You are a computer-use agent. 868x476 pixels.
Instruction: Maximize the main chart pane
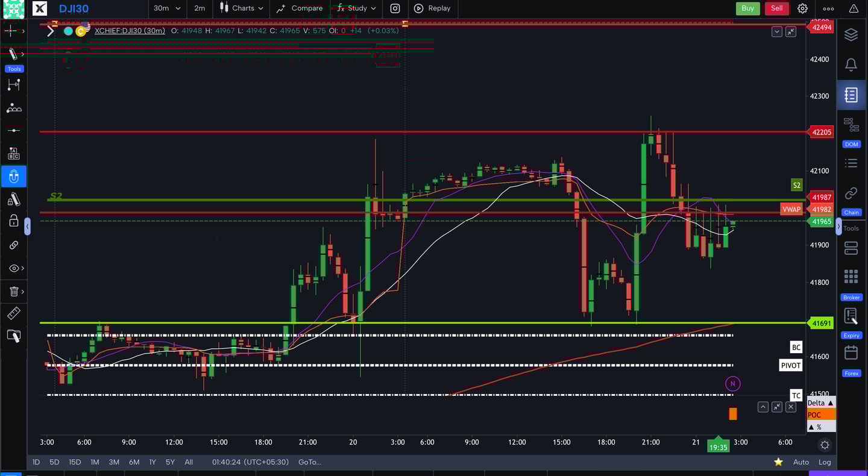[790, 31]
